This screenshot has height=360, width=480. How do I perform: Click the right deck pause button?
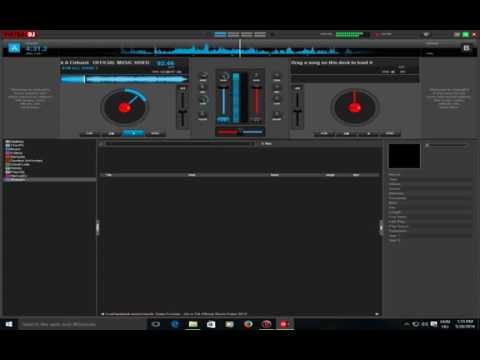(x=346, y=133)
